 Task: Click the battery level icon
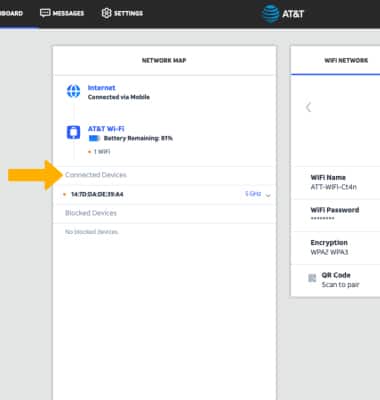[94, 138]
